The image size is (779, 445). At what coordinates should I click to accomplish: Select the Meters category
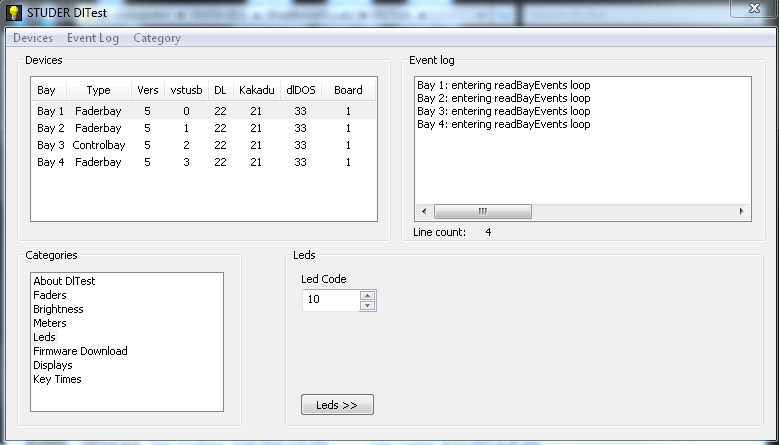(50, 323)
